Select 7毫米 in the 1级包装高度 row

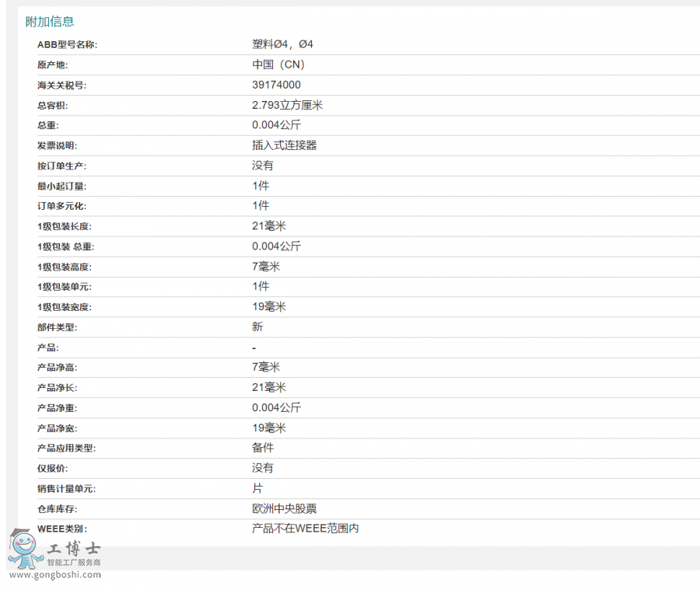(266, 267)
